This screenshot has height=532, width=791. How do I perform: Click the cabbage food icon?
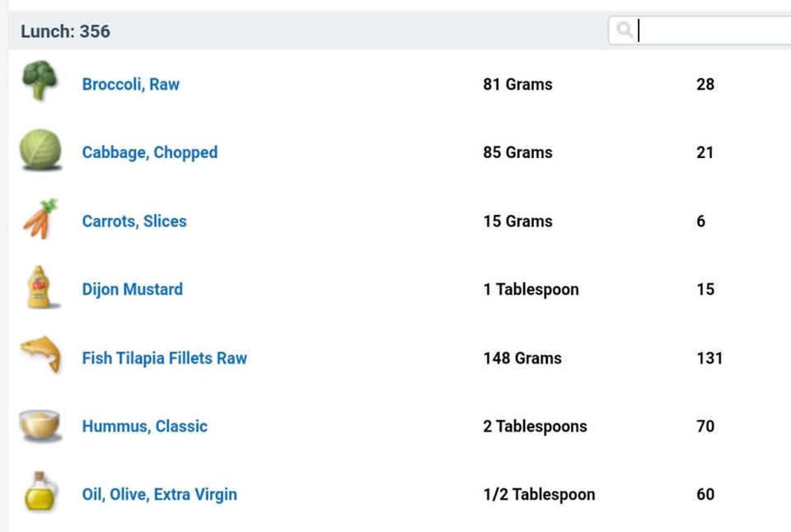click(x=40, y=151)
